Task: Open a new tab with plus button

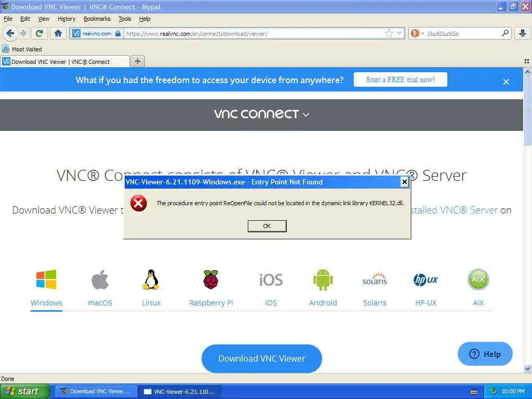Action: tap(137, 61)
